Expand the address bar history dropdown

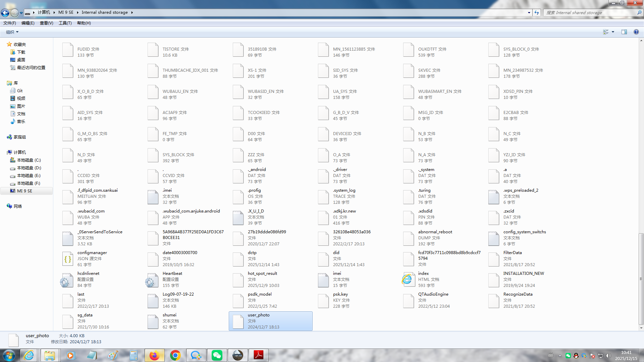(529, 12)
